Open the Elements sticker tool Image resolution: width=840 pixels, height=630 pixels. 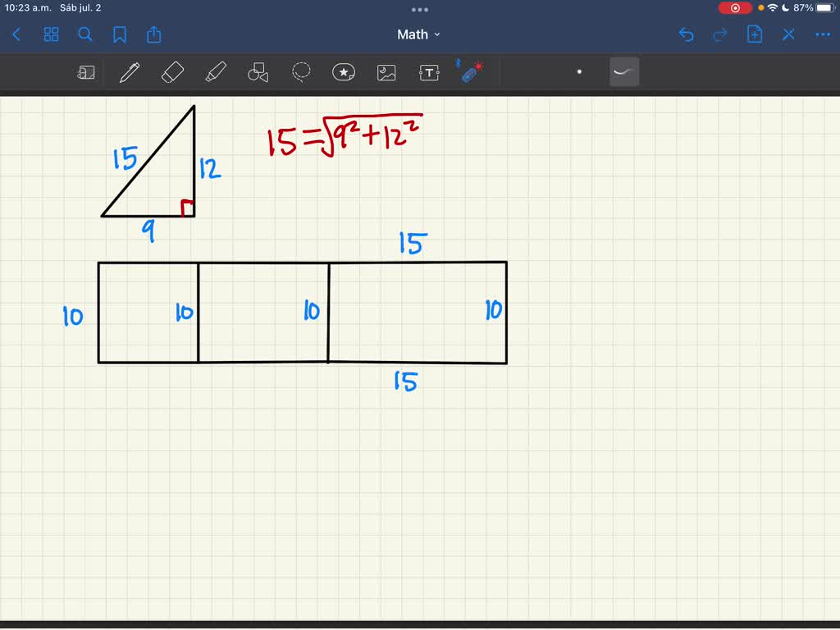(x=344, y=72)
